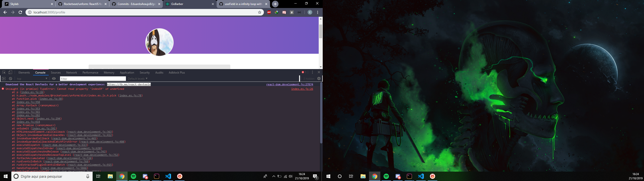Close the GoBarber browser tab
Image resolution: width=644 pixels, height=181 pixels.
tap(213, 4)
